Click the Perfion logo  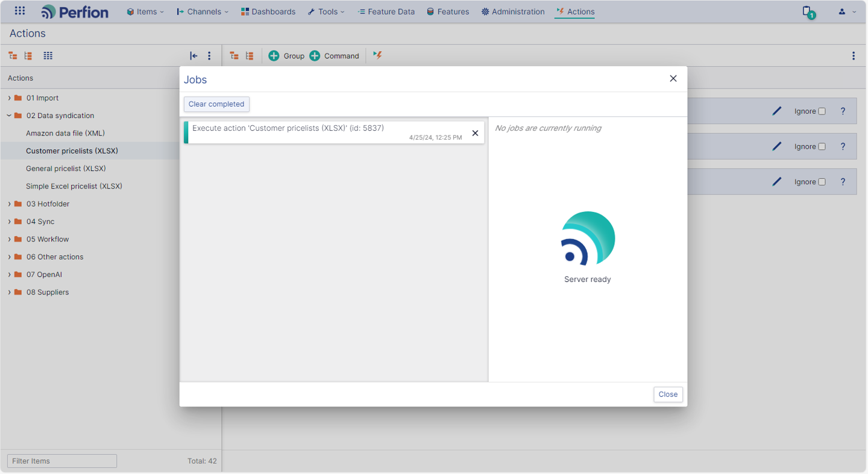(75, 11)
